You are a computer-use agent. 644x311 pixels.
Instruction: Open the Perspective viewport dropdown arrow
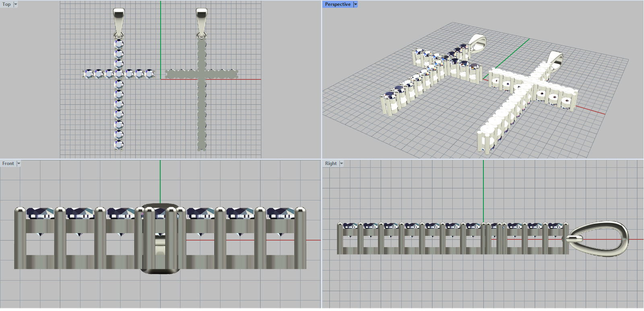355,4
